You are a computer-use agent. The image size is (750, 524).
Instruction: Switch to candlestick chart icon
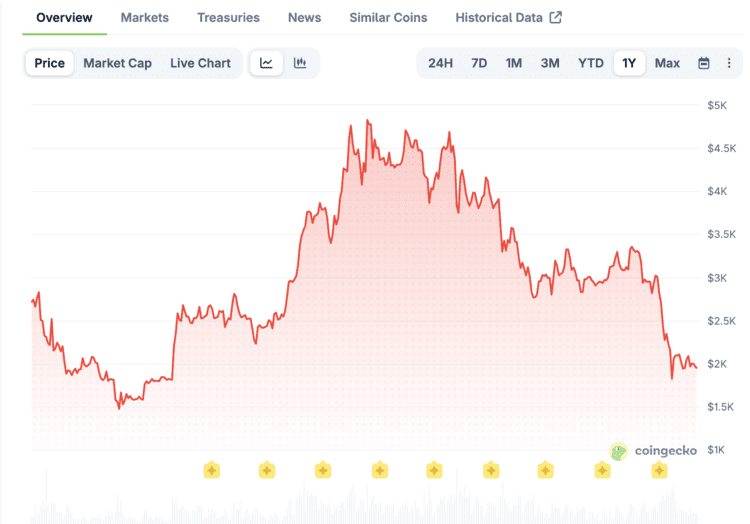pos(299,63)
